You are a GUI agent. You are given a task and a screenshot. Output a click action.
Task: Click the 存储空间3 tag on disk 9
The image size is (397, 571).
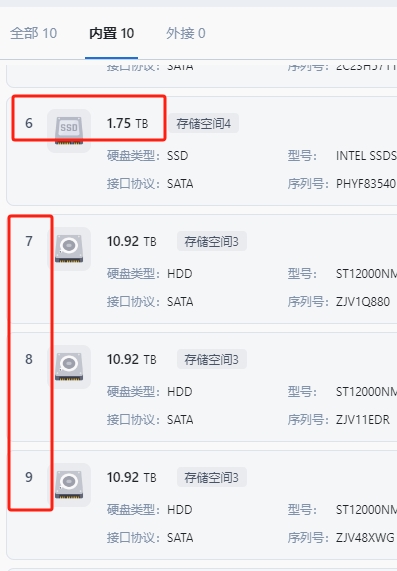point(212,477)
